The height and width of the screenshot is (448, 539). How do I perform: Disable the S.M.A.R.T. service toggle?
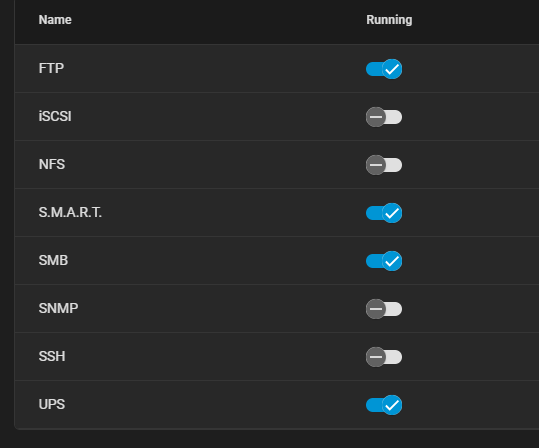384,213
